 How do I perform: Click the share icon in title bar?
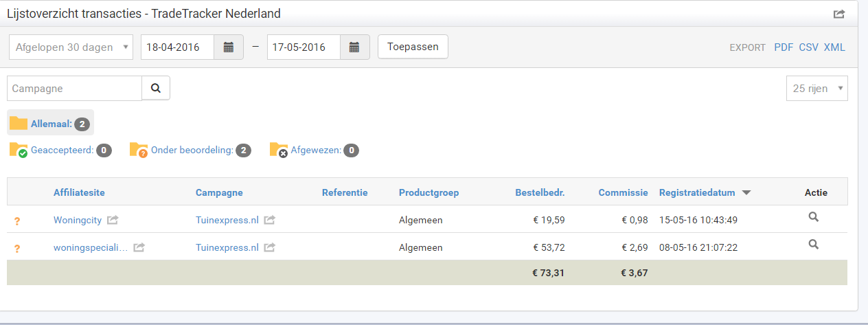pyautogui.click(x=839, y=14)
